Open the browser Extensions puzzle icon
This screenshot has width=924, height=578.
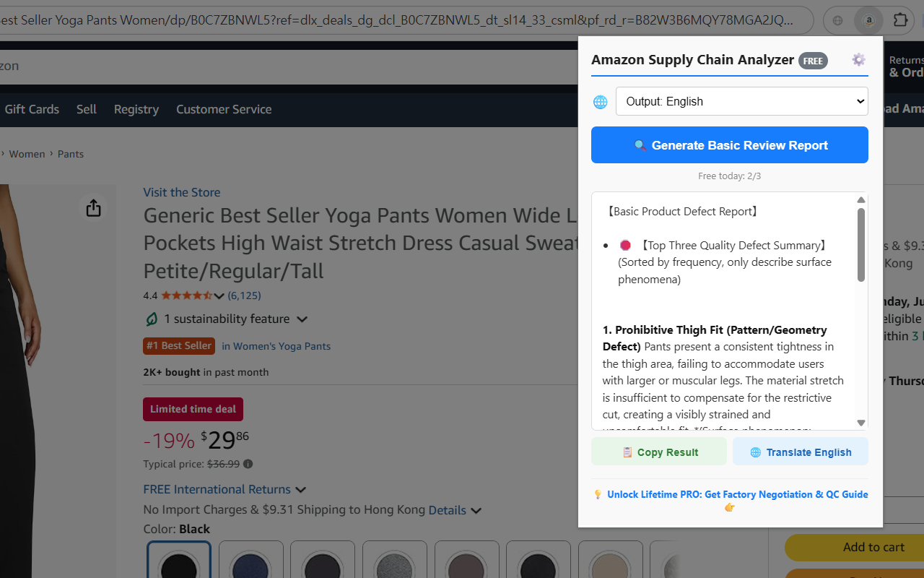900,20
